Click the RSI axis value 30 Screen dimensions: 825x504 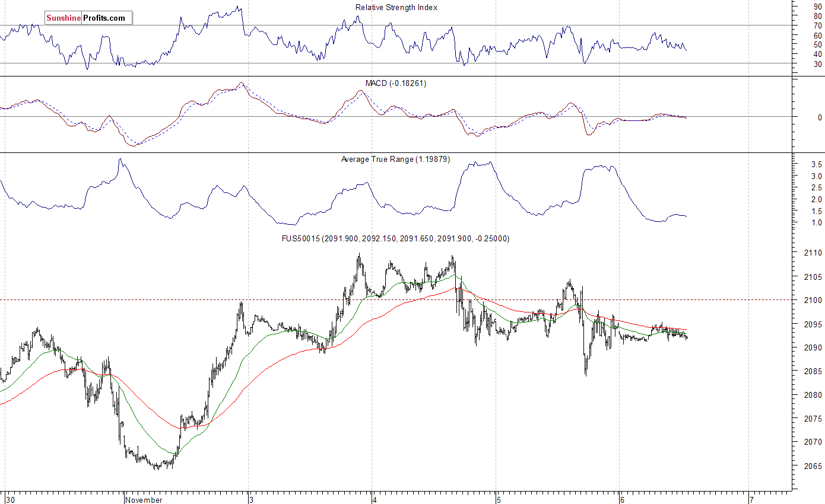(817, 63)
